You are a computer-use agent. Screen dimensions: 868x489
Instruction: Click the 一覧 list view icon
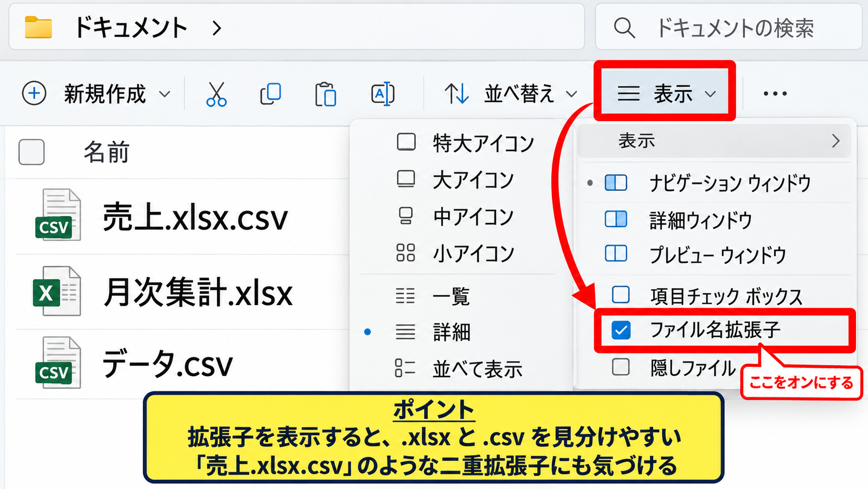click(x=405, y=296)
